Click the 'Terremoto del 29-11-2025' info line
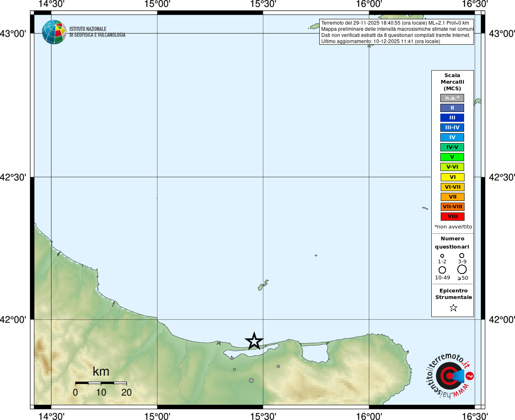Screen dimensions: 515x420 tap(395, 23)
